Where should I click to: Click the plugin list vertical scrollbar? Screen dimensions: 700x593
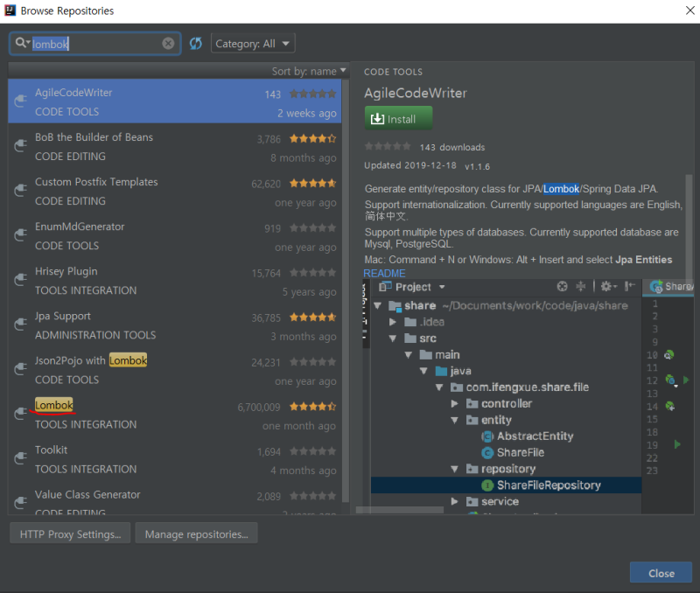pos(346,290)
